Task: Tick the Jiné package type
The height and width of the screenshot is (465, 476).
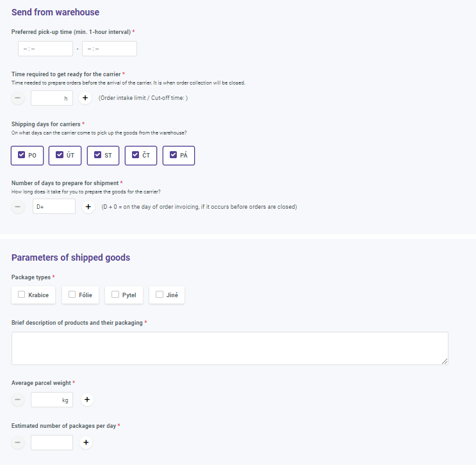Action: coord(167,295)
